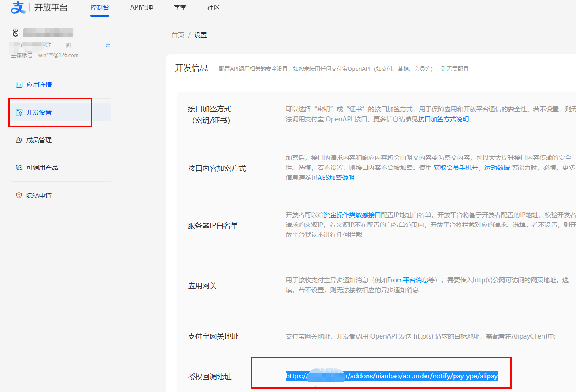Go to 首页 breadcrumb
Screen dimensions: 576x392
point(178,35)
